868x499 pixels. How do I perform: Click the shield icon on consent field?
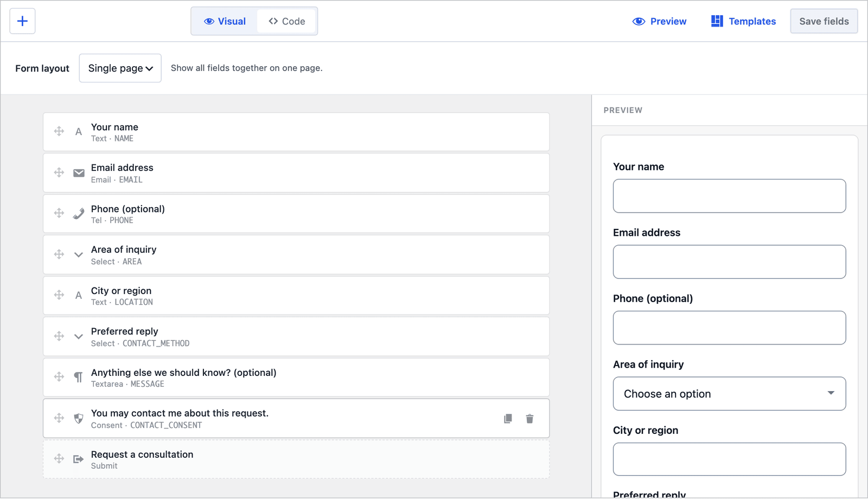click(x=79, y=419)
